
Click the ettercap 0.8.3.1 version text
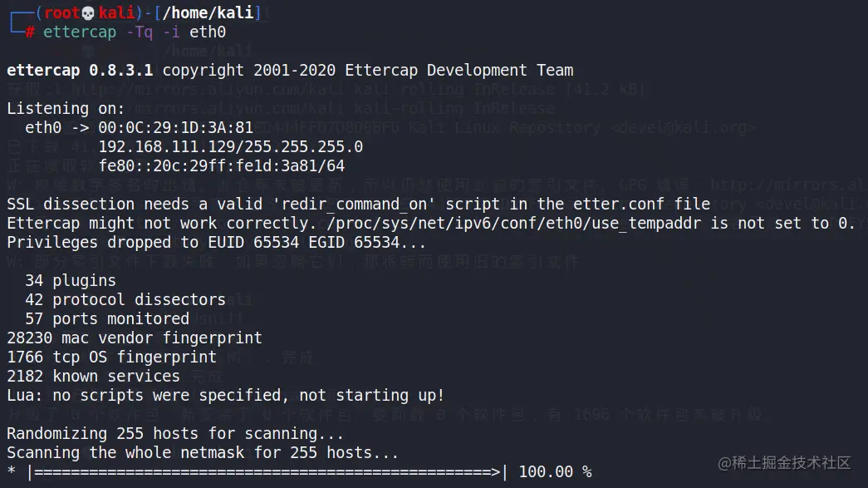[80, 71]
